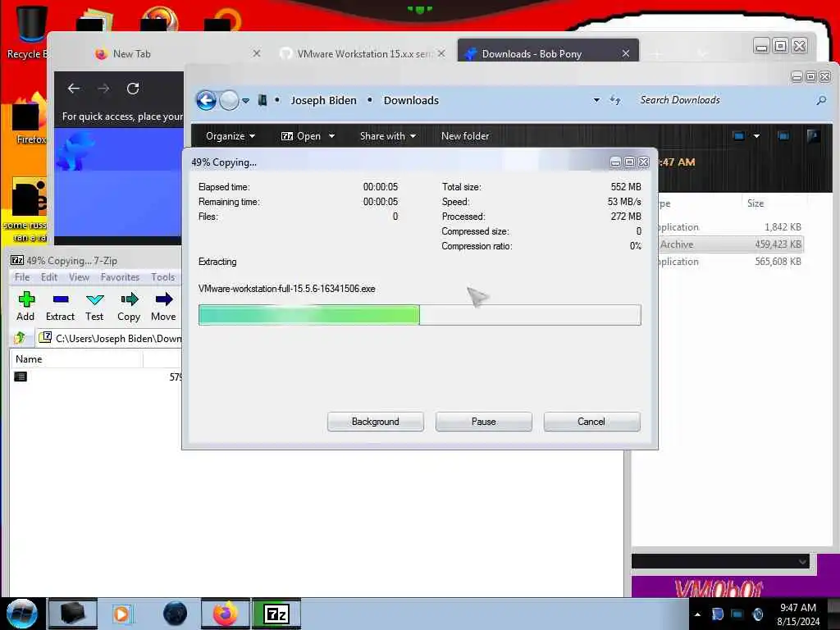Image resolution: width=840 pixels, height=630 pixels.
Task: Select the 565,608 KB application row
Action: coord(729,262)
